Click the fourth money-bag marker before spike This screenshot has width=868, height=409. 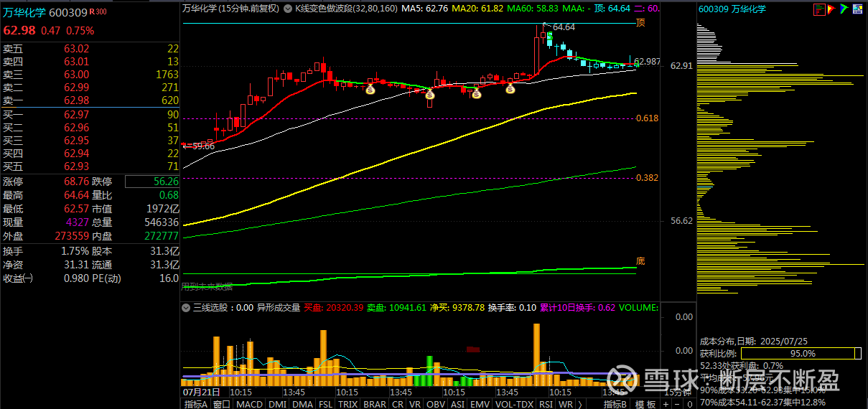point(510,89)
